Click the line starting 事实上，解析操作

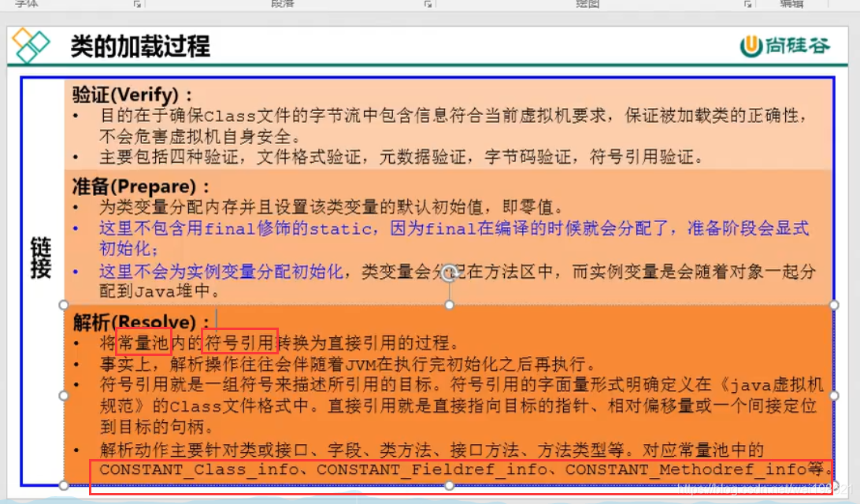348,364
